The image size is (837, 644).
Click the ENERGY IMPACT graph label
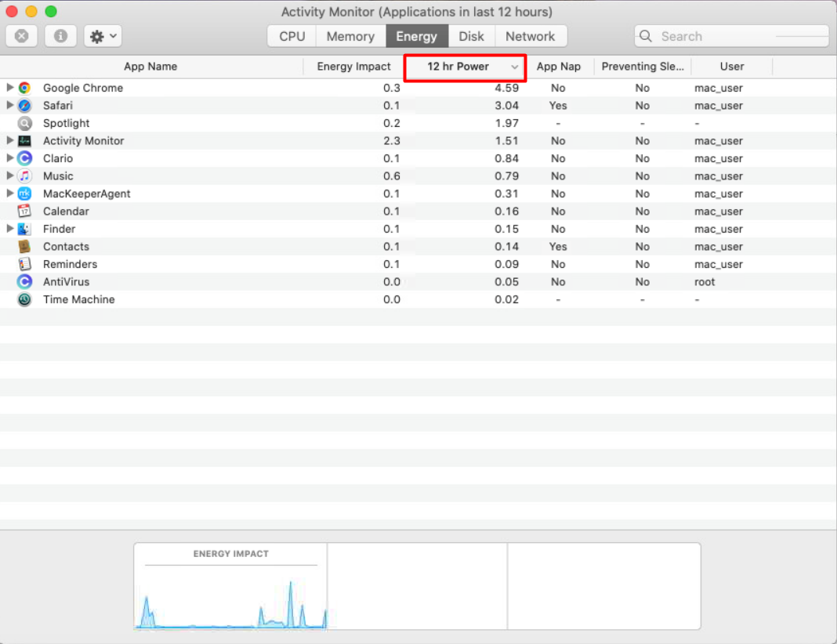(x=231, y=554)
